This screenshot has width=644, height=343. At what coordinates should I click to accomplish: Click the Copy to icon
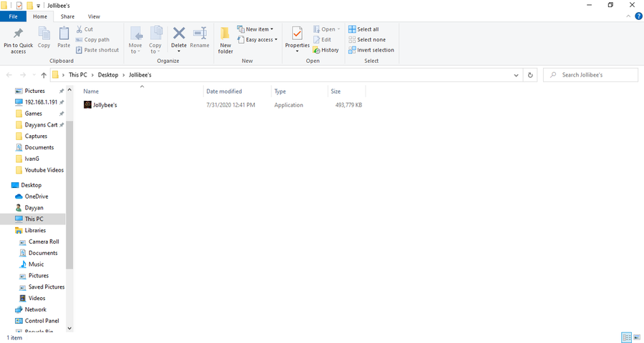point(155,34)
